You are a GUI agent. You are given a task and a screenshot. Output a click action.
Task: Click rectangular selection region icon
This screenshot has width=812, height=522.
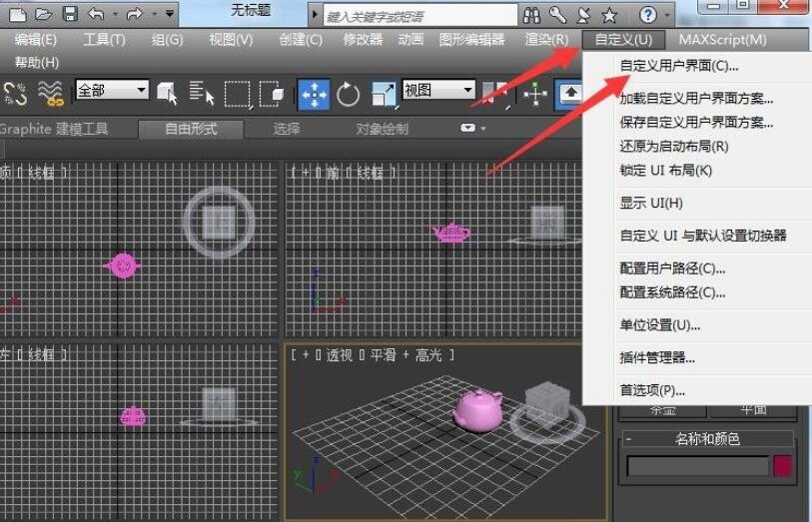tap(238, 95)
